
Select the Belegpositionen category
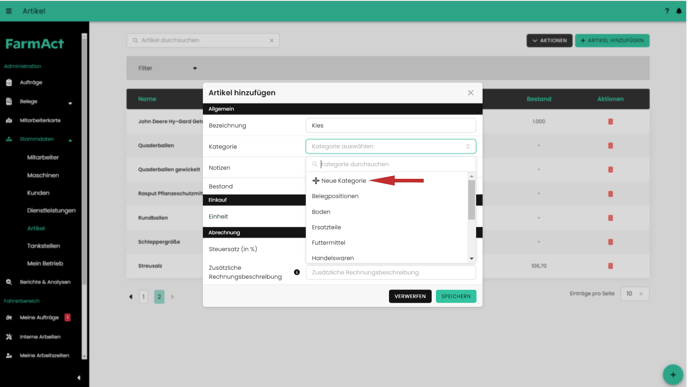[335, 196]
